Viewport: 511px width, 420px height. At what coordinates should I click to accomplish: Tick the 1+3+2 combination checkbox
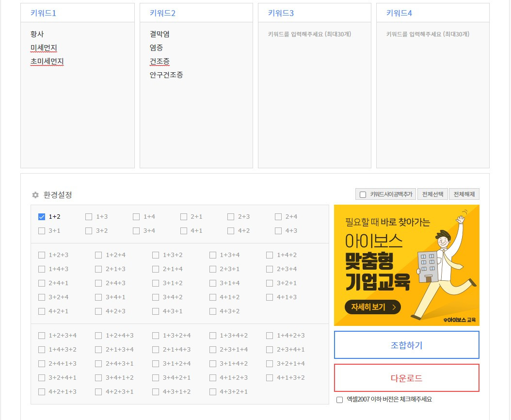(156, 255)
